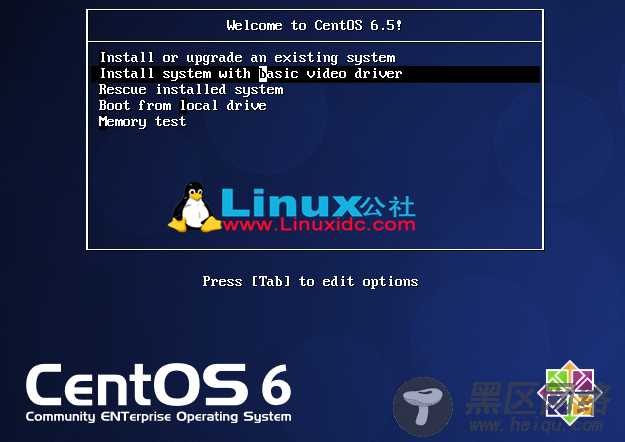Viewport: 625px width, 442px height.
Task: Select 'Install or upgrade an existing system'
Action: 248,58
